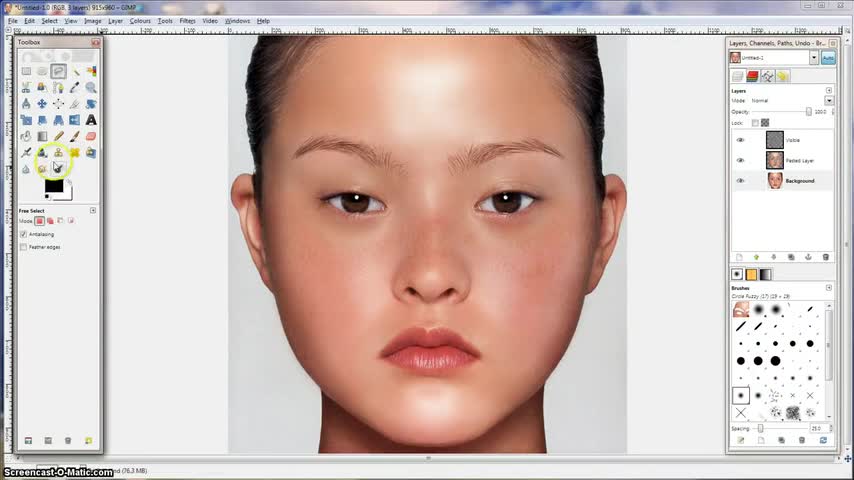854x480 pixels.
Task: Open the File menu
Action: [x=13, y=21]
